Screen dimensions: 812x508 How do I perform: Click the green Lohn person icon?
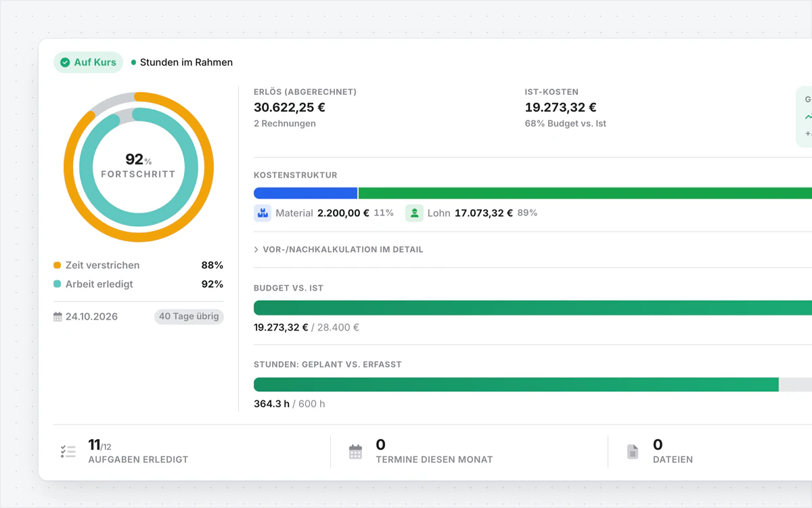click(x=414, y=213)
